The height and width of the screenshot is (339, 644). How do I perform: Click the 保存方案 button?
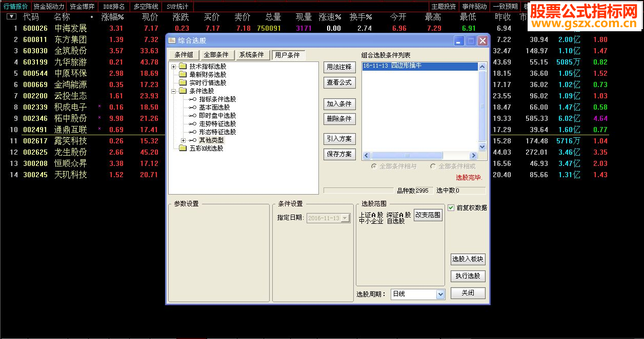point(339,154)
